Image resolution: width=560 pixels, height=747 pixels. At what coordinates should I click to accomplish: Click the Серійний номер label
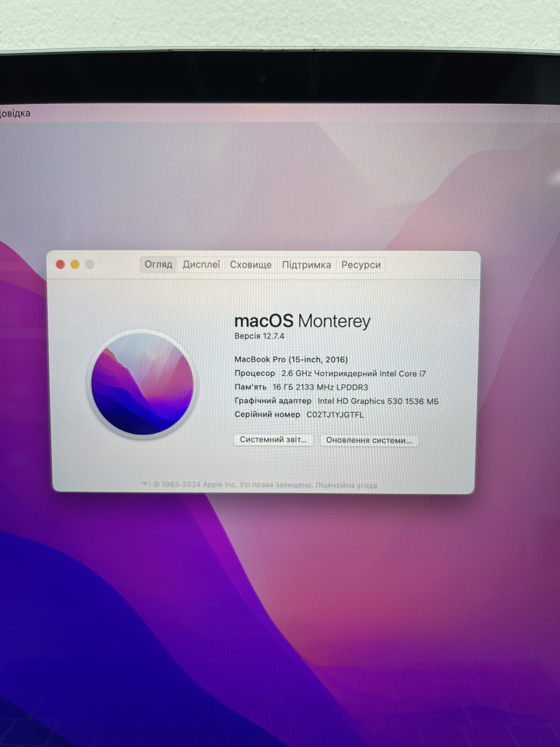[x=267, y=414]
